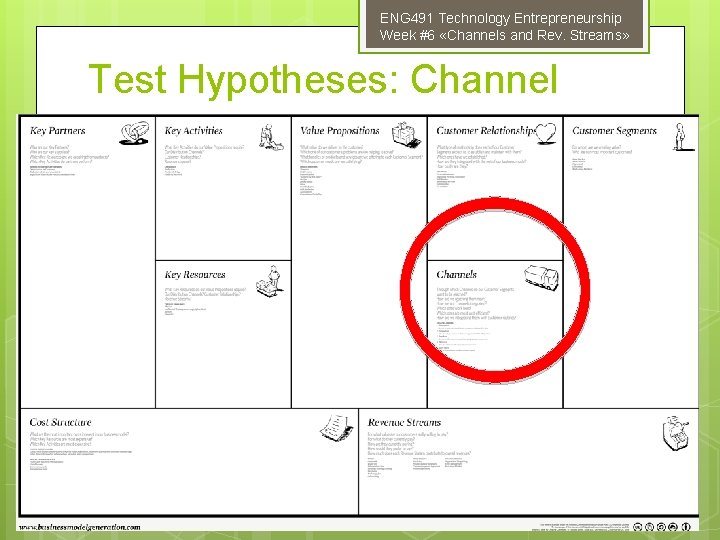Select the Channels heading
The width and height of the screenshot is (720, 540).
[x=456, y=275]
